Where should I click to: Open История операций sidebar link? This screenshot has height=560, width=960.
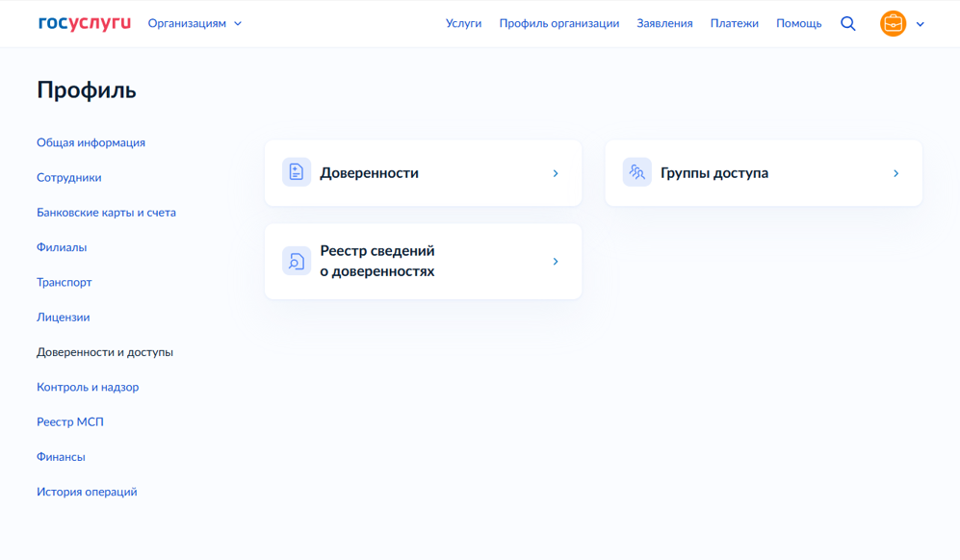[87, 492]
